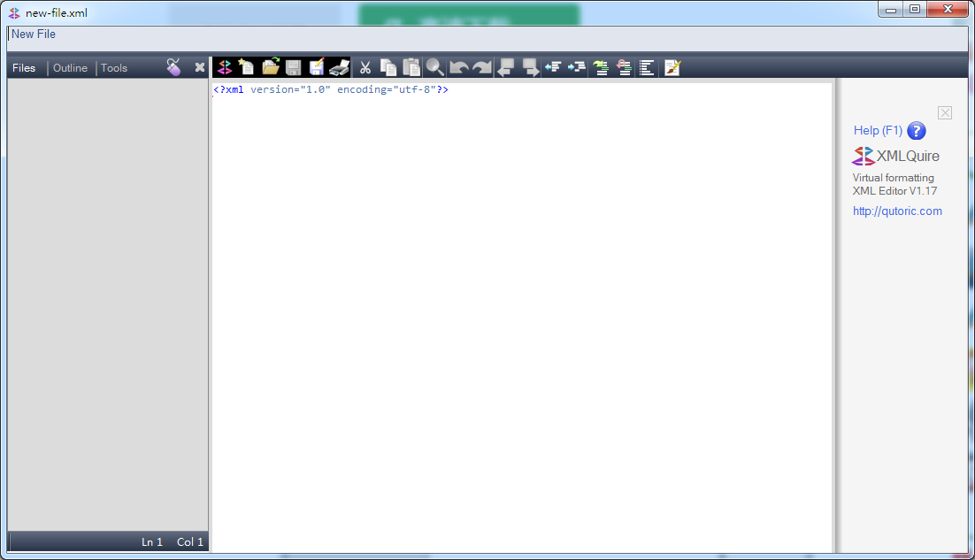The image size is (975, 560).
Task: Click the Ln 1 status indicator
Action: tap(151, 542)
